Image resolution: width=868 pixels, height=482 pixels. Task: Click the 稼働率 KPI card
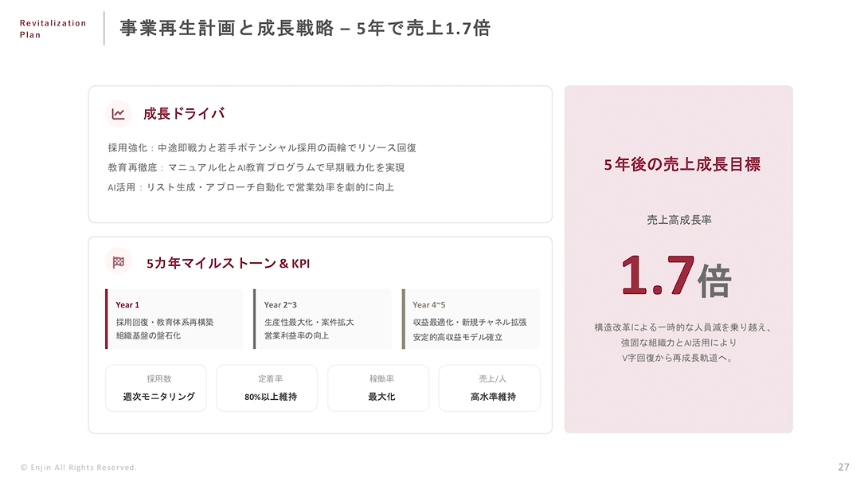tap(378, 388)
